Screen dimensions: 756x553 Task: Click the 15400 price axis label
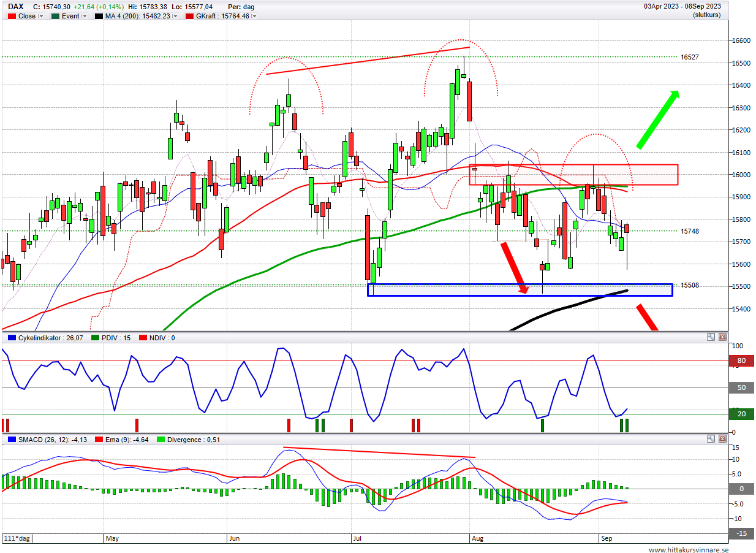pos(741,308)
